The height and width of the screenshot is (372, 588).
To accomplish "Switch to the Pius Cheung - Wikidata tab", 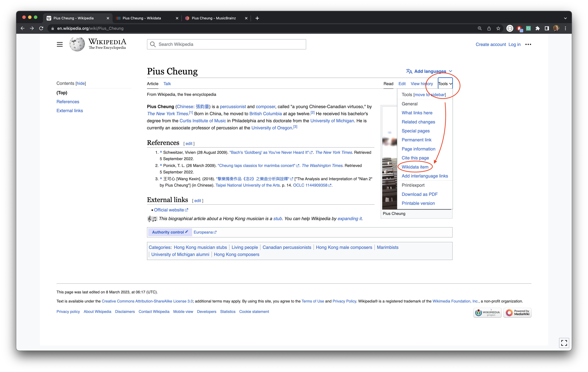I will tap(142, 18).
